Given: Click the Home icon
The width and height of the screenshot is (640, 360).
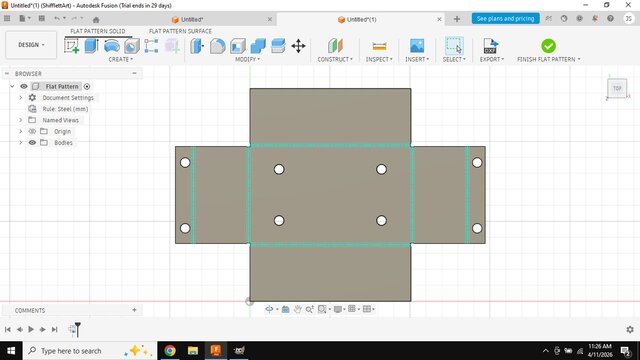Looking at the screenshot, I should 96,19.
